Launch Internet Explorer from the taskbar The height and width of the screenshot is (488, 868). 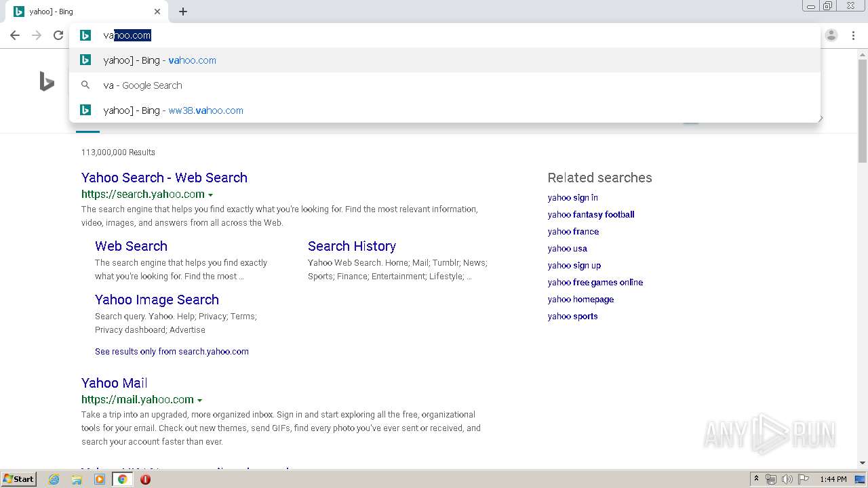pos(54,479)
